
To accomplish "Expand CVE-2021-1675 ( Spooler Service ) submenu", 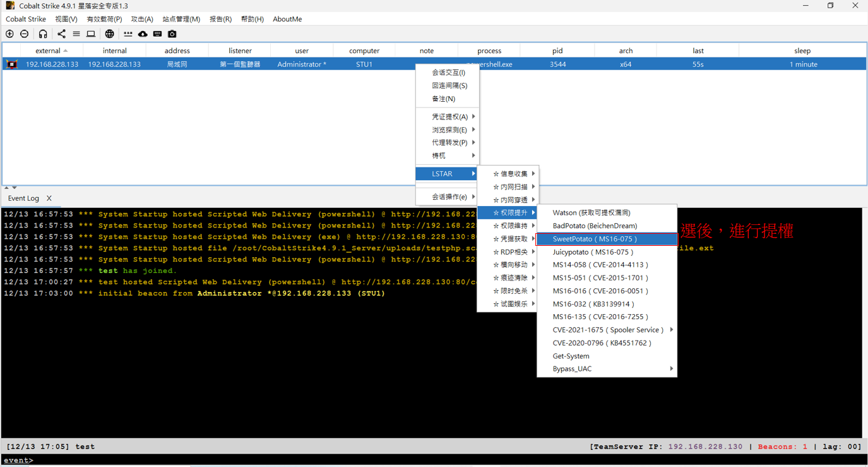I will 607,330.
